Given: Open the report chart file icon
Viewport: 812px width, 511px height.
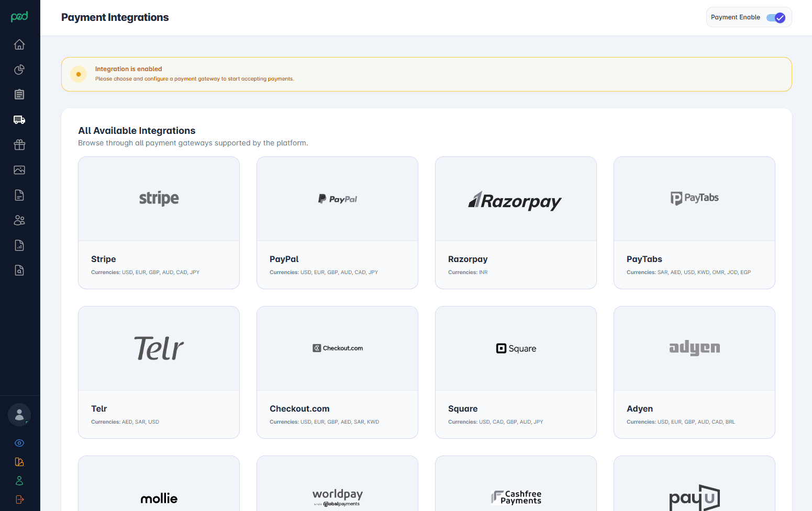Looking at the screenshot, I should coord(19,245).
